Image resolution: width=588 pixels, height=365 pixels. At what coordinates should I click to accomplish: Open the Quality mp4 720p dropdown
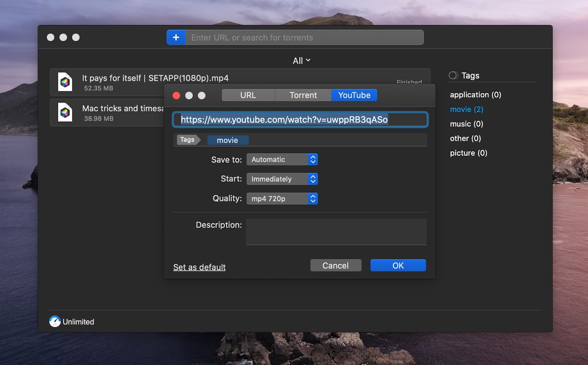[282, 199]
